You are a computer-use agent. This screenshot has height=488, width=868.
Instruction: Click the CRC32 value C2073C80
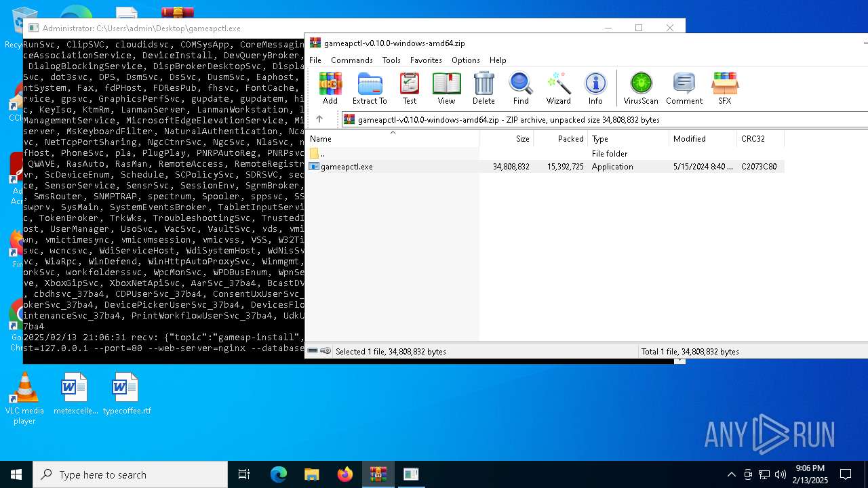(x=759, y=167)
